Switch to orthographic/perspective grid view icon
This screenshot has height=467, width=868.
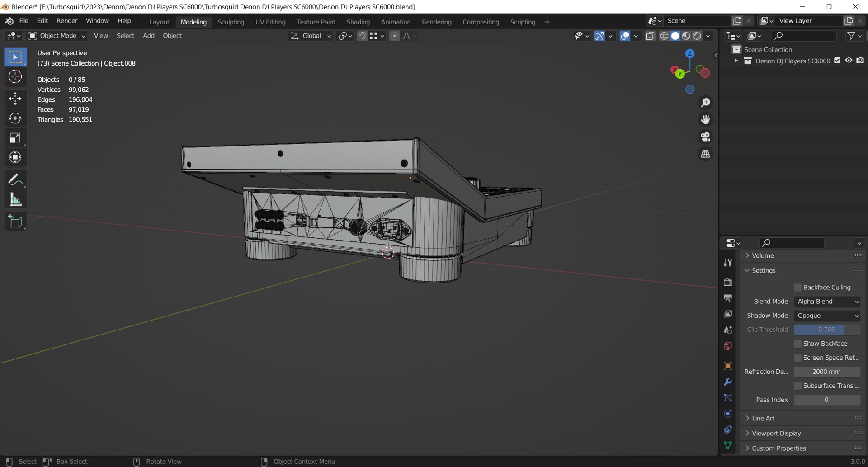(x=705, y=154)
